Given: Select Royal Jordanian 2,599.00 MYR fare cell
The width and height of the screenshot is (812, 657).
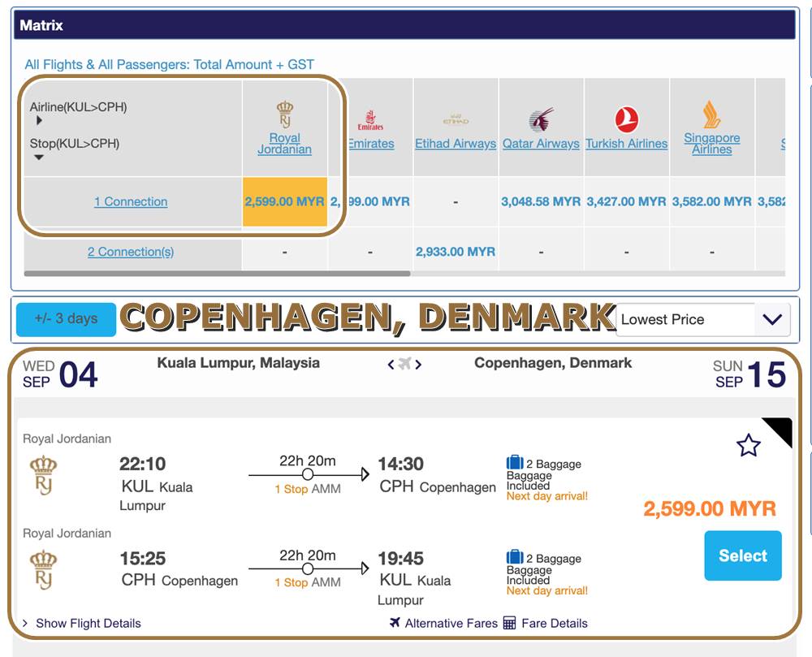Looking at the screenshot, I should tap(285, 201).
